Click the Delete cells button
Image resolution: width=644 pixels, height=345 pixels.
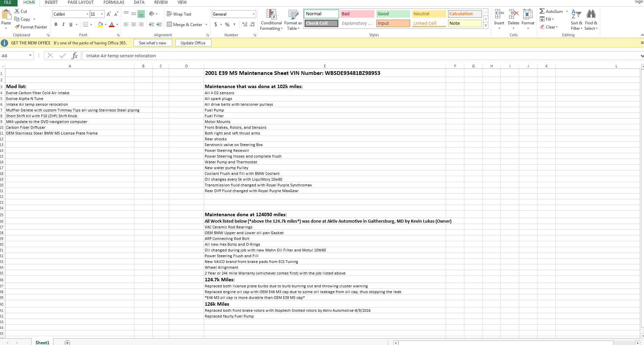(513, 20)
